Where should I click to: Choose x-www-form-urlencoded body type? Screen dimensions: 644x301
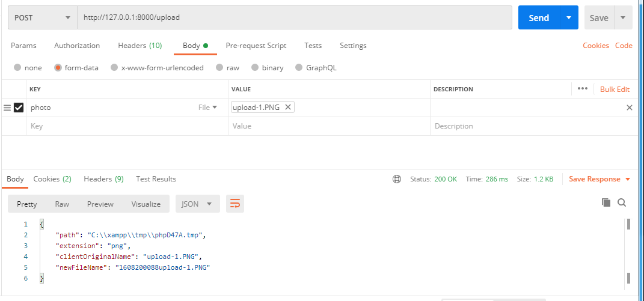click(114, 67)
